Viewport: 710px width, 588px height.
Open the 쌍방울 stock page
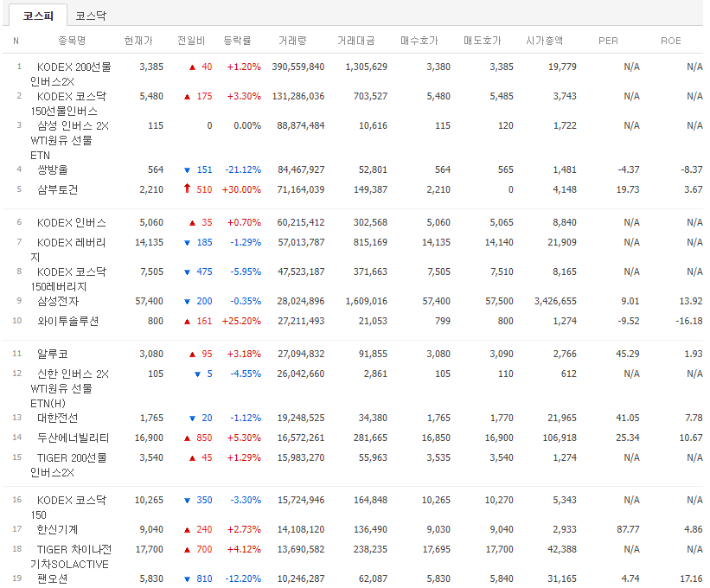coord(53,169)
